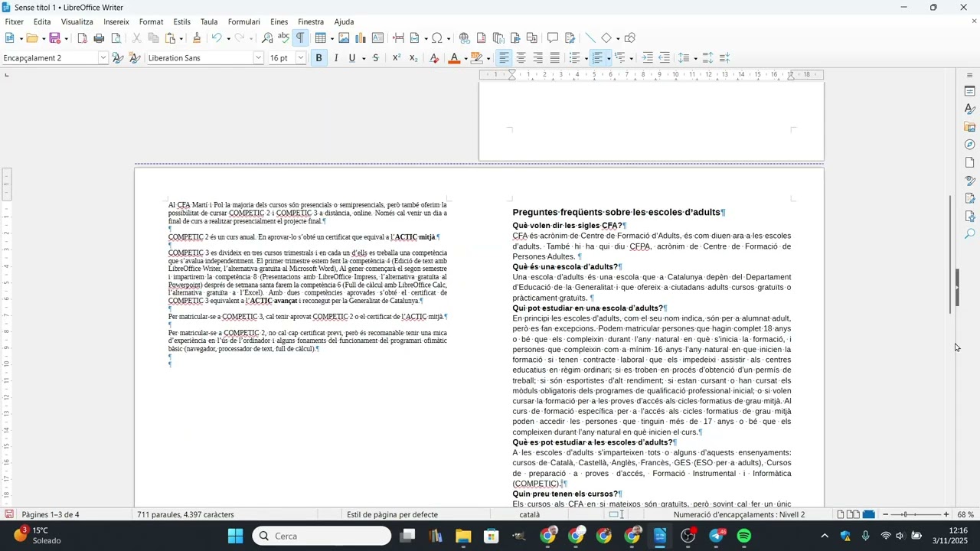980x551 pixels.
Task: Apply superscript formatting
Action: point(397,58)
